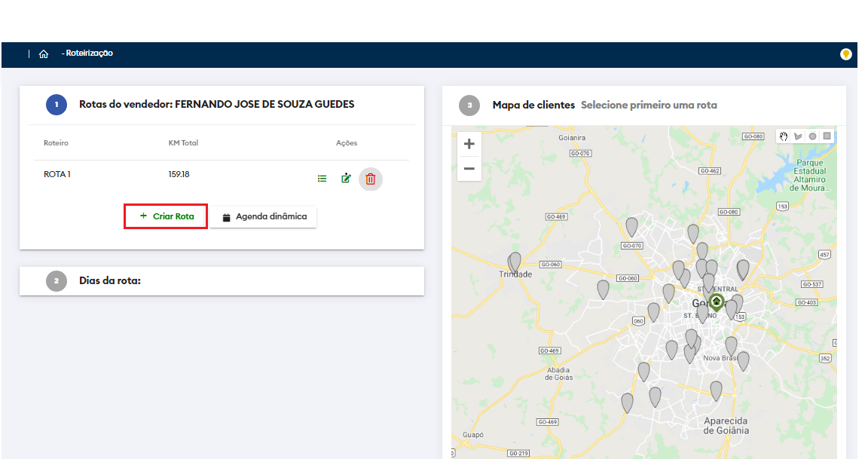Viewport: 868px width, 459px height.
Task: Click the yellow lightbulb icon in header
Action: [x=846, y=54]
